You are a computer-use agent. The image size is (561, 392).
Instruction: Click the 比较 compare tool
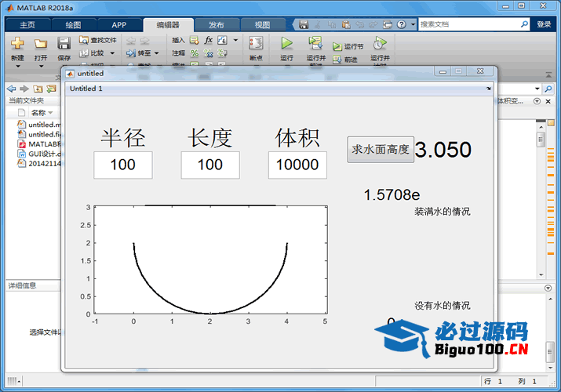93,53
